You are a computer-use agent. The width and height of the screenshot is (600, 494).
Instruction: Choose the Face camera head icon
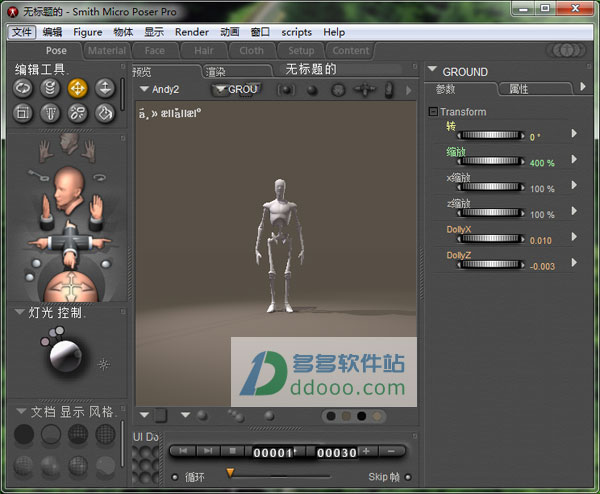point(69,143)
